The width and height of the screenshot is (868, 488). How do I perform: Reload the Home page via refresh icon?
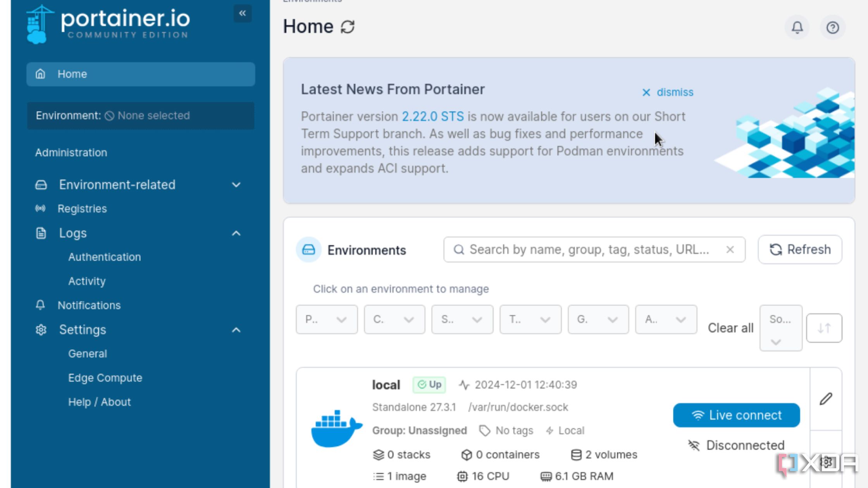pyautogui.click(x=348, y=27)
